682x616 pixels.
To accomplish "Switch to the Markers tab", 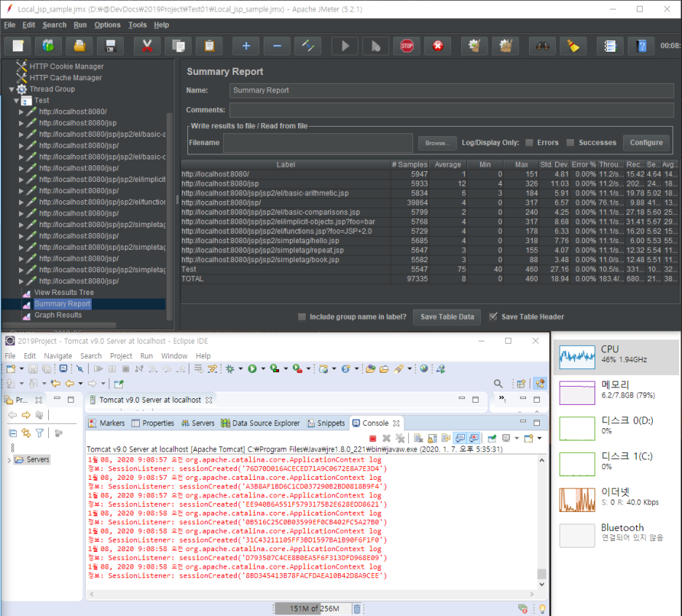I will click(x=106, y=423).
